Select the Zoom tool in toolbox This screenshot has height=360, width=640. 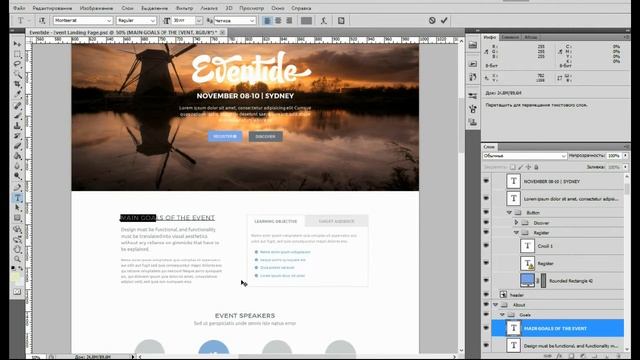[17, 259]
